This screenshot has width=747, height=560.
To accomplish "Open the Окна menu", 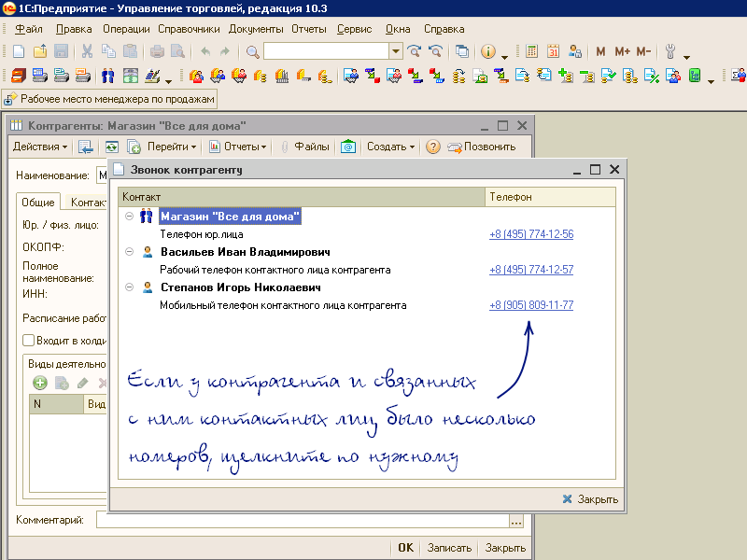I will [x=398, y=29].
